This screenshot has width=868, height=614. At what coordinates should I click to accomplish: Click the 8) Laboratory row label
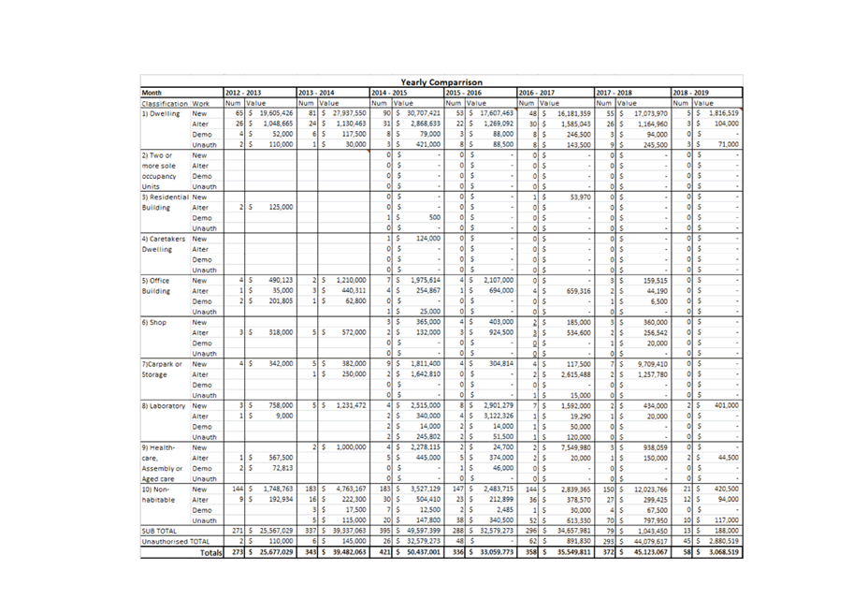164,405
